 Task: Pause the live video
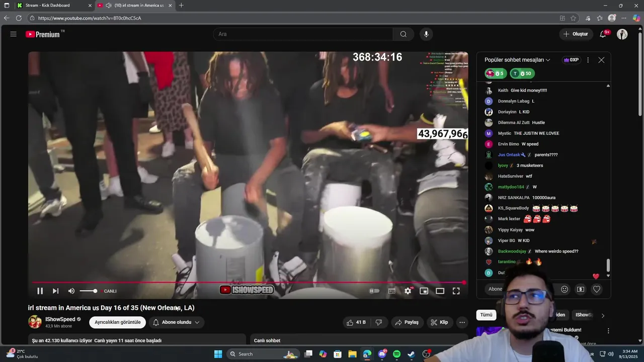[x=40, y=291]
